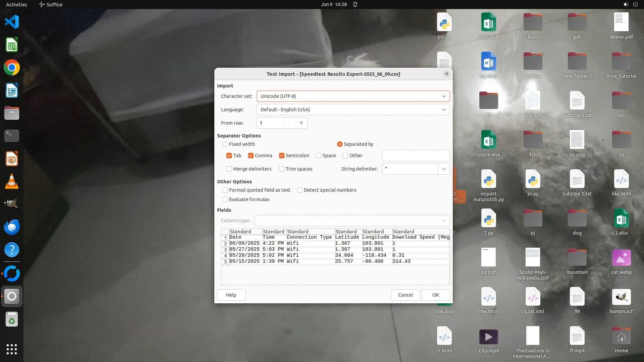This screenshot has width=644, height=362.
Task: Select the Fixed width radio button
Action: pos(225,144)
